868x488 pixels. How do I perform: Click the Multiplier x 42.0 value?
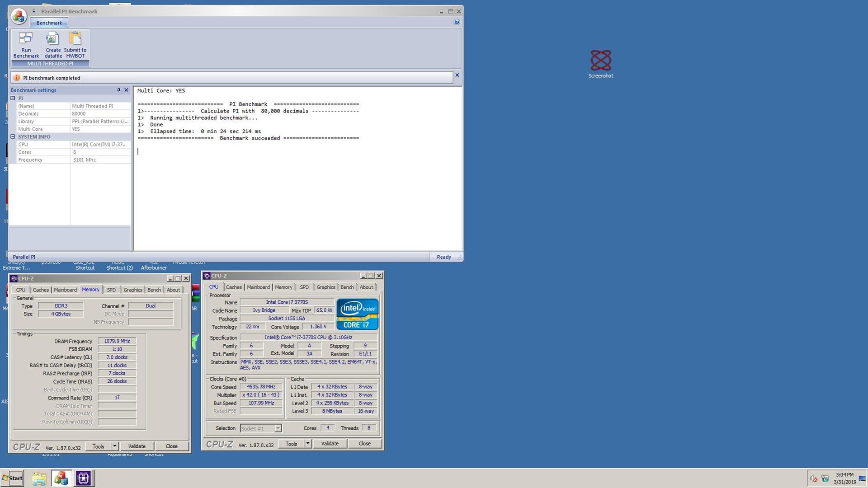click(261, 395)
